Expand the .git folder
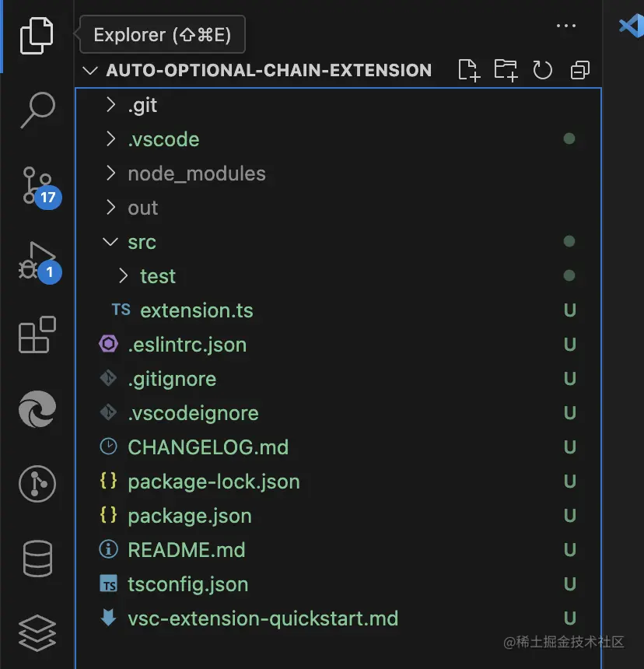The width and height of the screenshot is (644, 669). coord(338,105)
